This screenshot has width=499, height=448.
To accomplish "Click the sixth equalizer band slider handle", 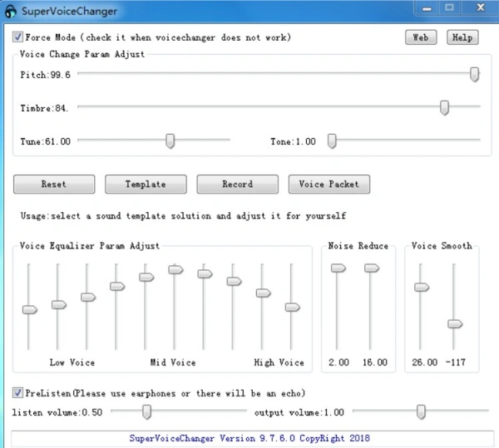I will point(176,269).
